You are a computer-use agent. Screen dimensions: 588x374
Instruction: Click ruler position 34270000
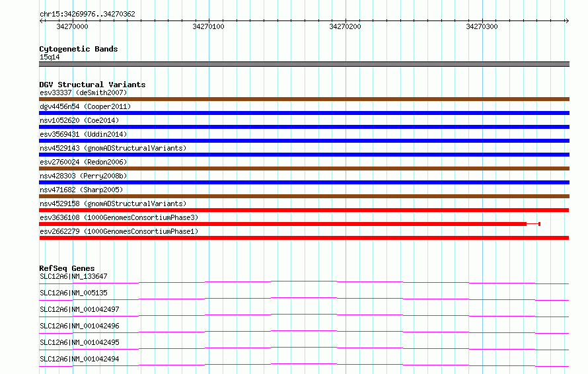coord(73,26)
